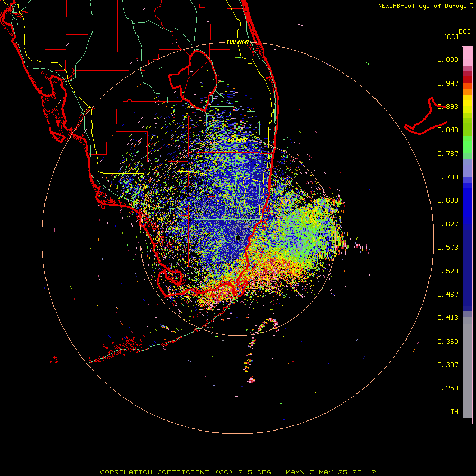Select the 0.520 color scale value
This screenshot has height=476, width=476.
(x=448, y=271)
